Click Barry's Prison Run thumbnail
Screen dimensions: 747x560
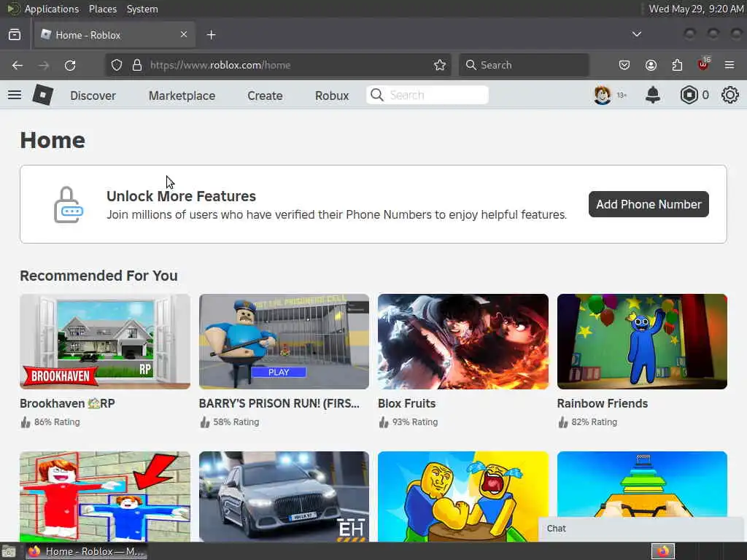[284, 341]
